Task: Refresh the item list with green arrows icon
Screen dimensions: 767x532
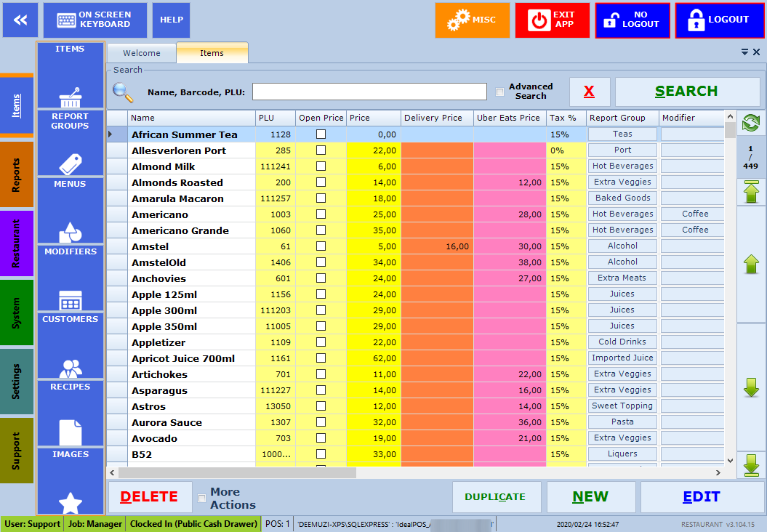Action: pyautogui.click(x=750, y=123)
